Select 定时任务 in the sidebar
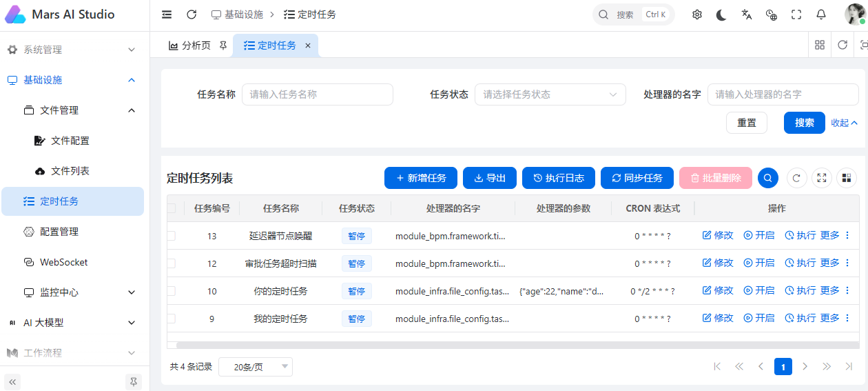The height and width of the screenshot is (391, 868). [x=72, y=201]
